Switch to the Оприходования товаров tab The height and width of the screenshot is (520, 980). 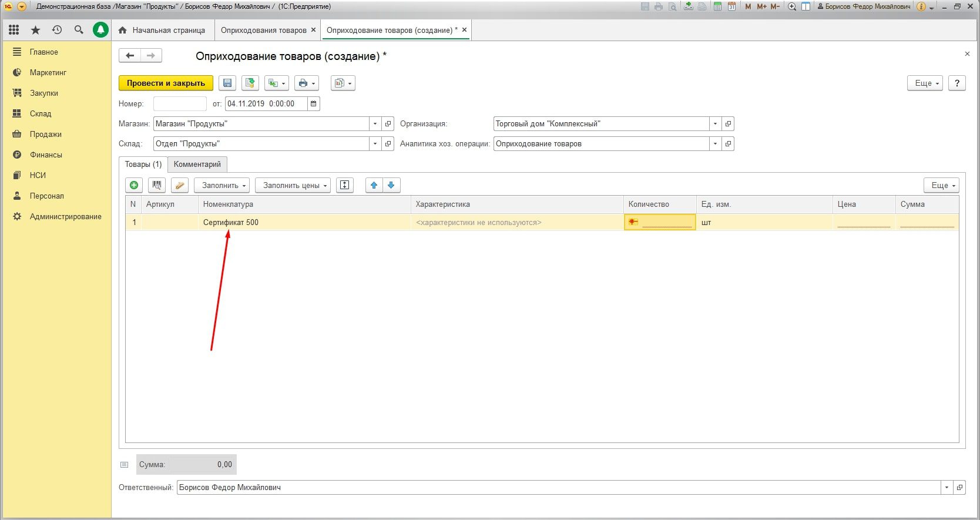(263, 30)
